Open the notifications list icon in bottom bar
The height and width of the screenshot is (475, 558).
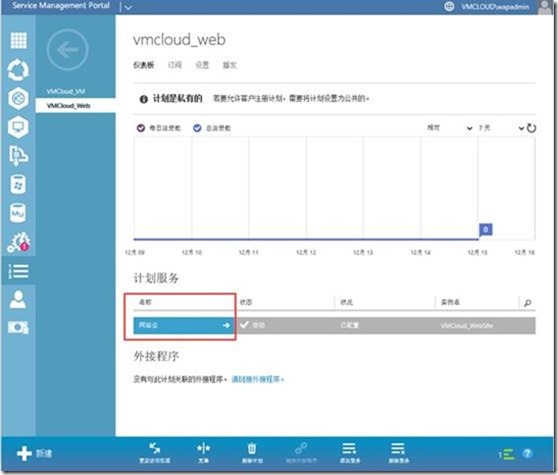coord(507,454)
